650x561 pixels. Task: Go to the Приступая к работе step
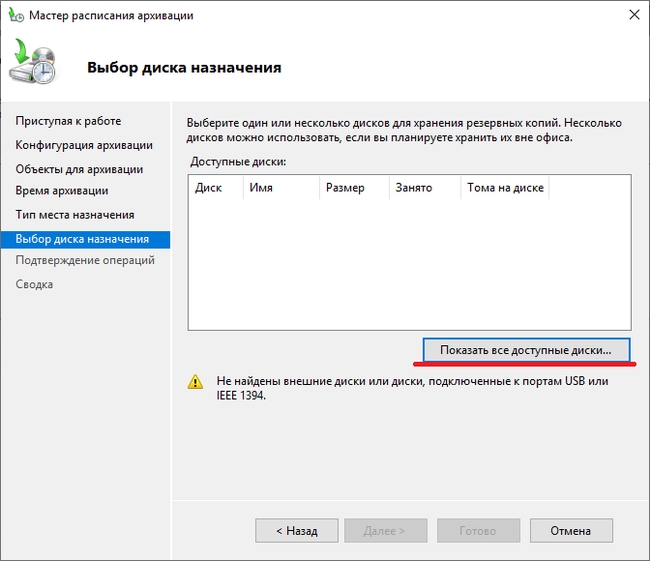pos(68,121)
